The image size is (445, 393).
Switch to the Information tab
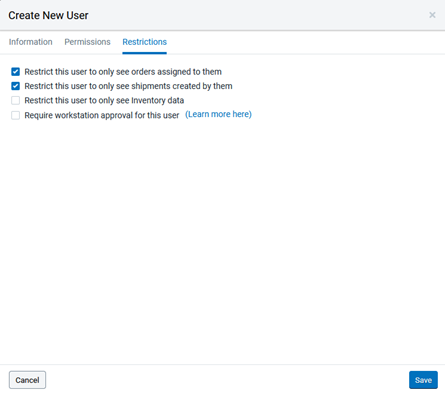[30, 42]
